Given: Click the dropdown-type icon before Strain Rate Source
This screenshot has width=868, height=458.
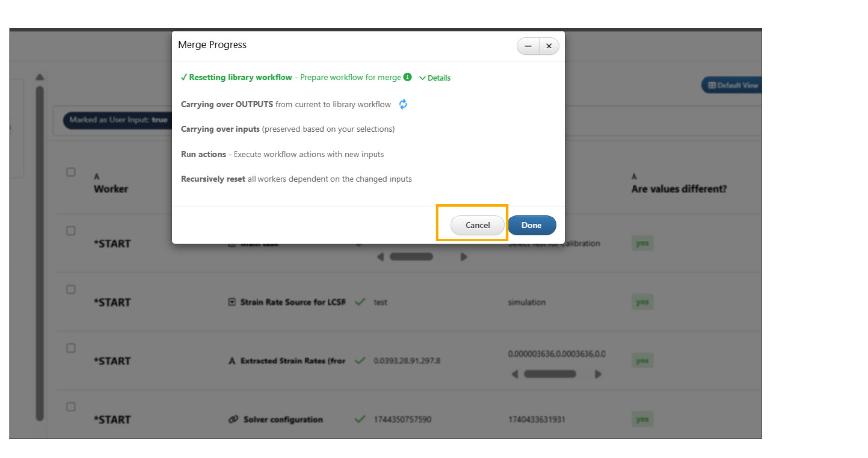Looking at the screenshot, I should click(232, 302).
